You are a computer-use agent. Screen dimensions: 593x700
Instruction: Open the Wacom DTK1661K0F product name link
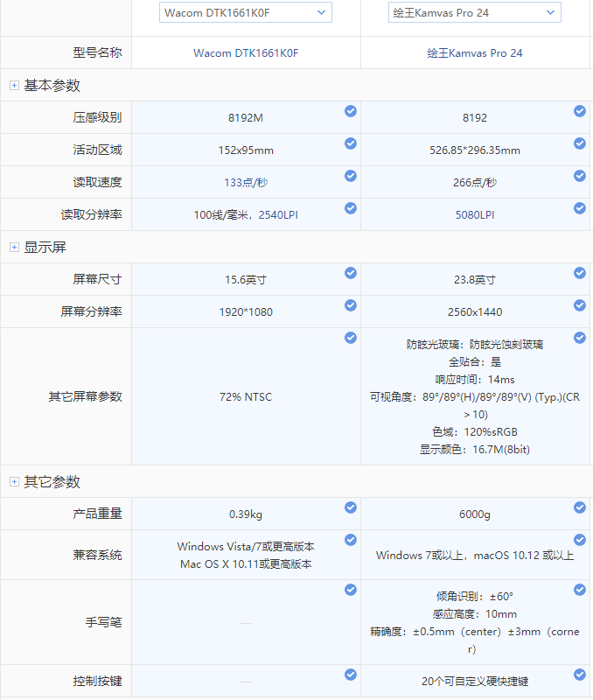tap(246, 53)
